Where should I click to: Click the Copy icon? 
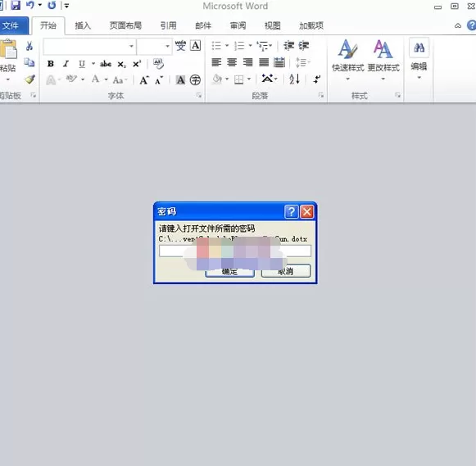coord(29,62)
